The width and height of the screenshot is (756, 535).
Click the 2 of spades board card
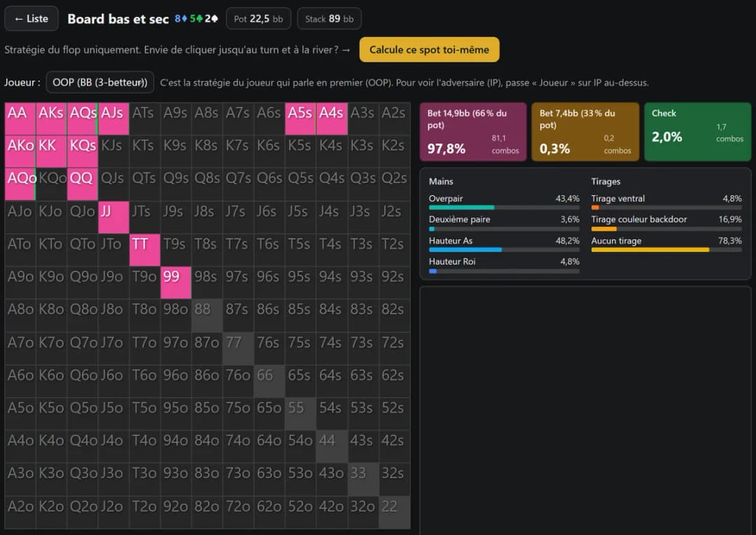(x=211, y=18)
